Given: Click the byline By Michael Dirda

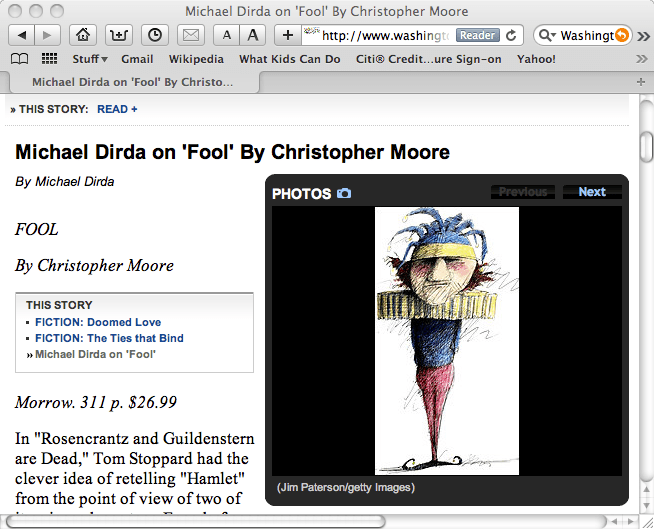Looking at the screenshot, I should tap(65, 182).
